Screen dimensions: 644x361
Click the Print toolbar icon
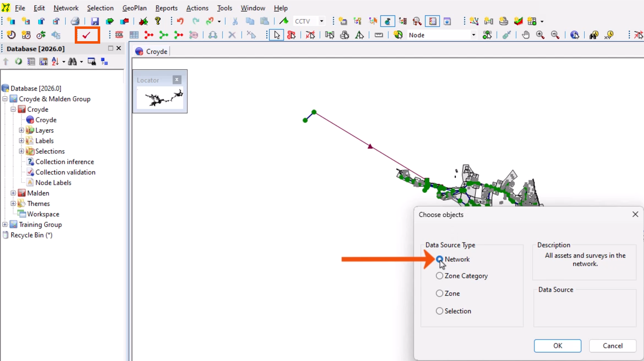tap(75, 21)
